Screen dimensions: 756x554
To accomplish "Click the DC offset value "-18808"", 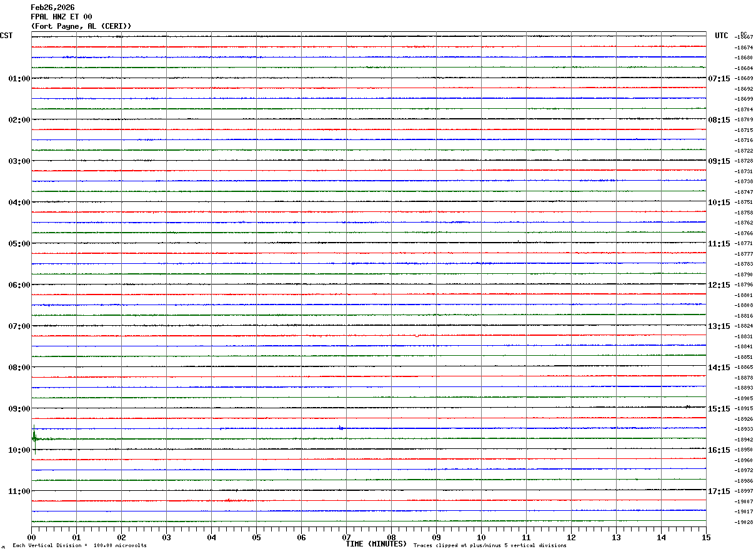I will point(744,306).
